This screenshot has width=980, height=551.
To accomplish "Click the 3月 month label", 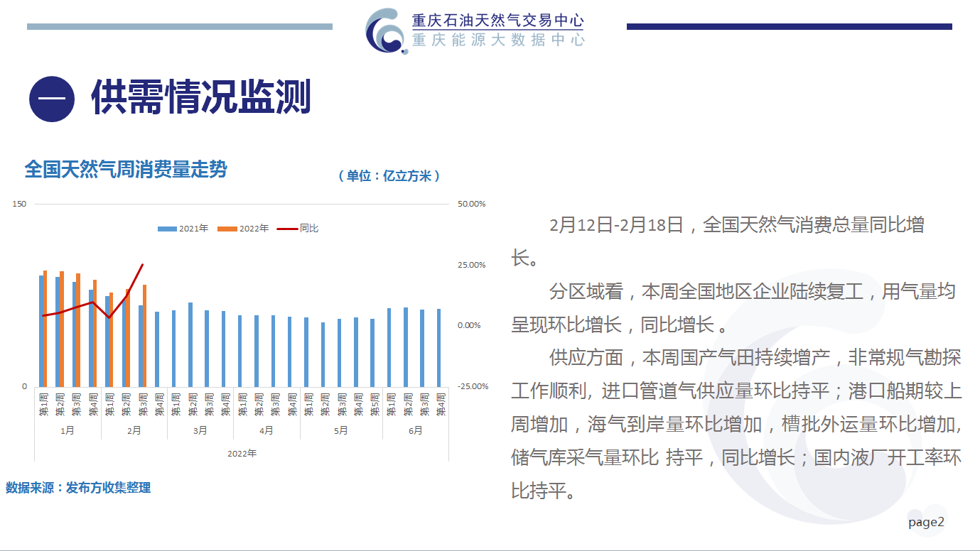I will click(x=200, y=430).
